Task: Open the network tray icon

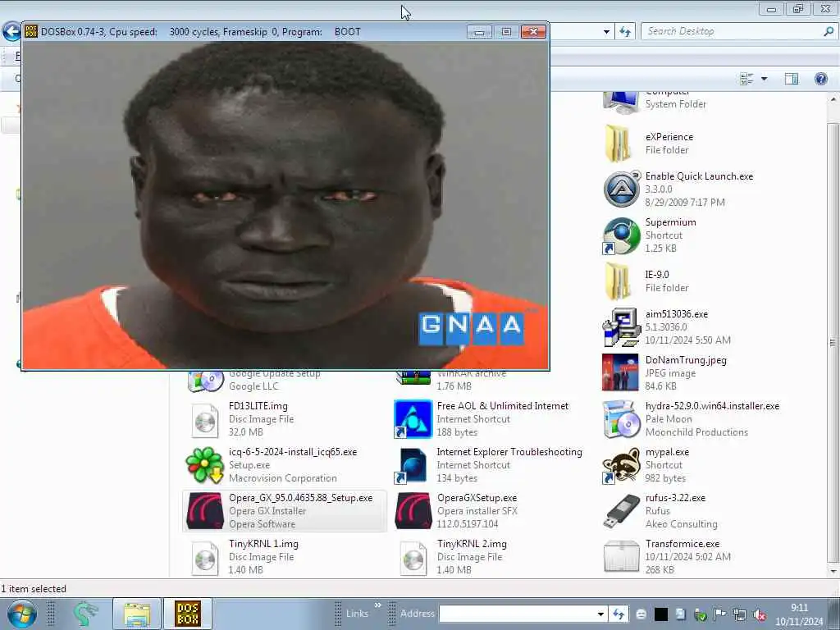Action: click(x=740, y=614)
